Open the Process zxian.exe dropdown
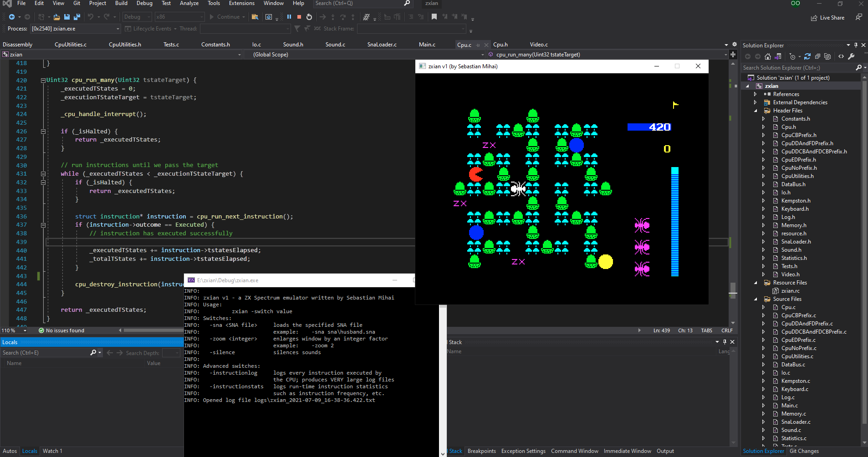Screen dimensions: 868x457 pyautogui.click(x=75, y=29)
